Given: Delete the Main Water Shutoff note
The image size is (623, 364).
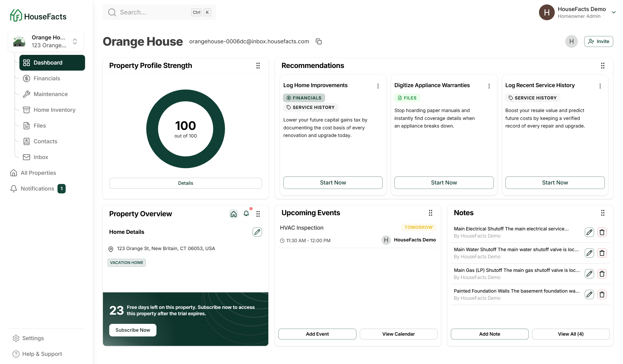Looking at the screenshot, I should point(602,253).
